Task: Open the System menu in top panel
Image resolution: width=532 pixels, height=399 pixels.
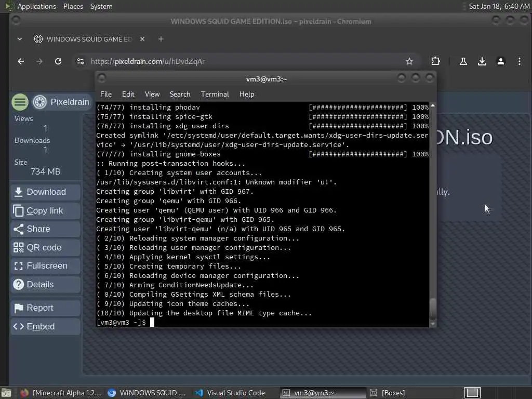Action: (101, 6)
